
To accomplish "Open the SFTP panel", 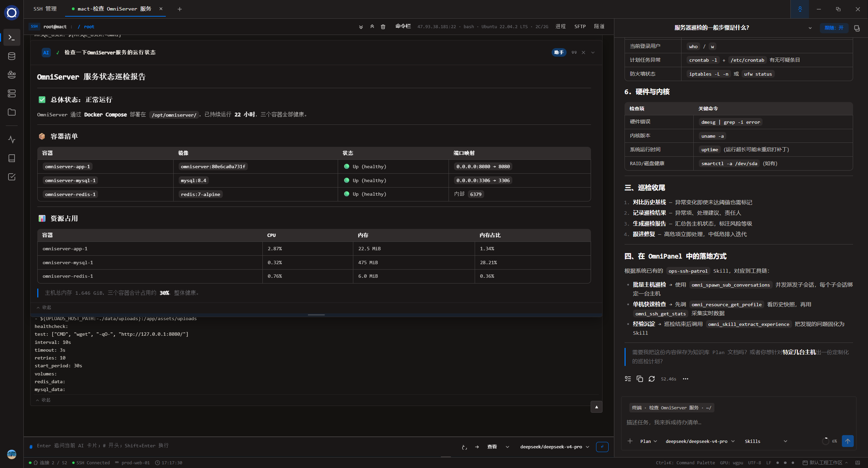I will (x=580, y=26).
